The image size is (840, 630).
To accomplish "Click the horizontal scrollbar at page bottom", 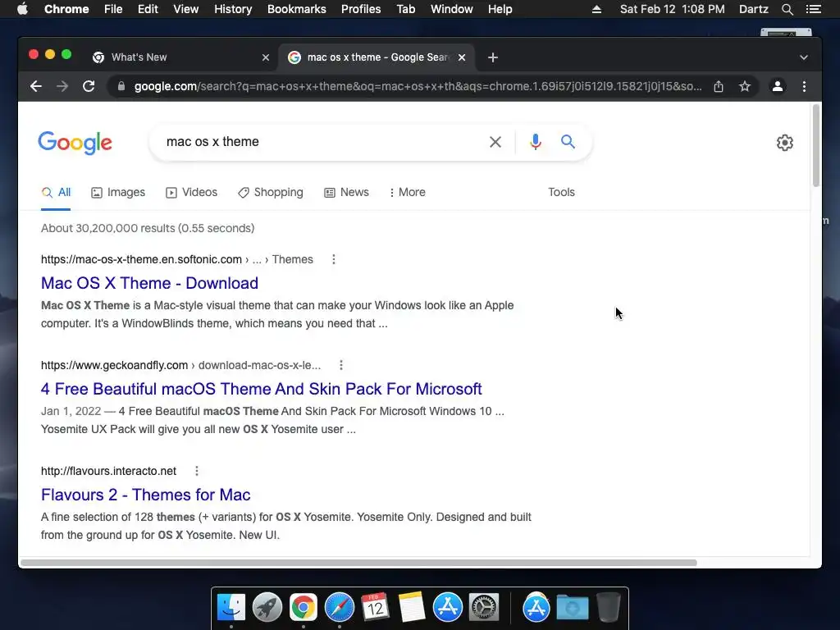I will pos(358,563).
